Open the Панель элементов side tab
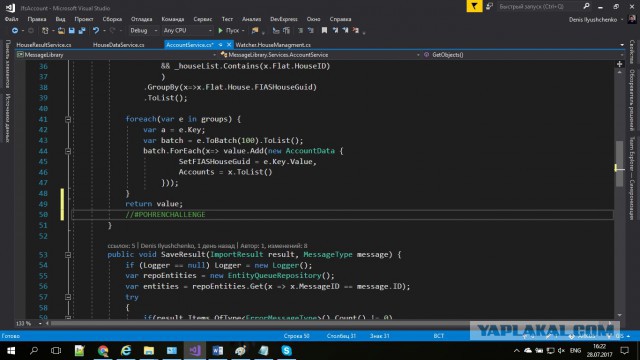 (7, 64)
